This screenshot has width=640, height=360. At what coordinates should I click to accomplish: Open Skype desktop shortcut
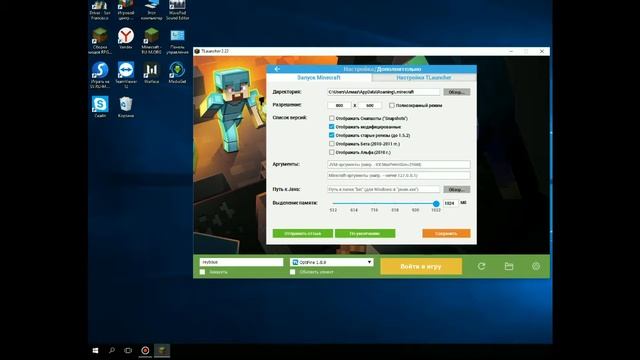pyautogui.click(x=100, y=107)
